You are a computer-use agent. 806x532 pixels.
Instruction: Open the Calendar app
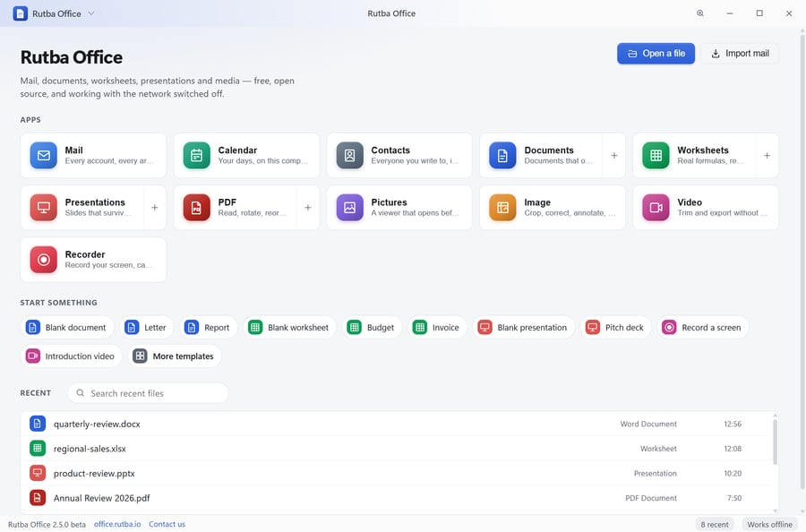click(x=246, y=155)
